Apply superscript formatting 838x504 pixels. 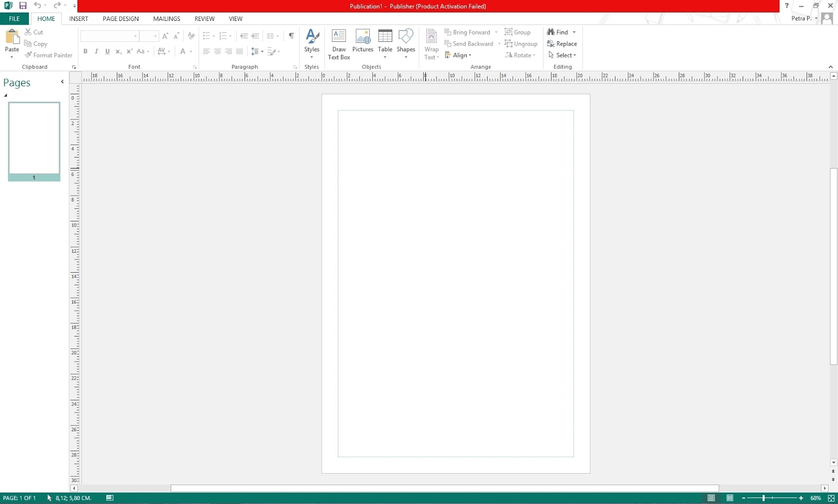[x=129, y=51]
